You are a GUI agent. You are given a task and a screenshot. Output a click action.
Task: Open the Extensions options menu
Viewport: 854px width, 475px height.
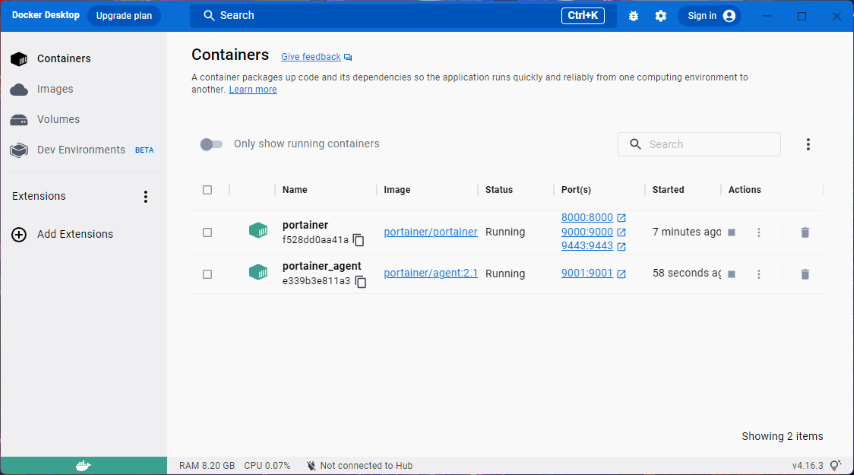(x=145, y=197)
